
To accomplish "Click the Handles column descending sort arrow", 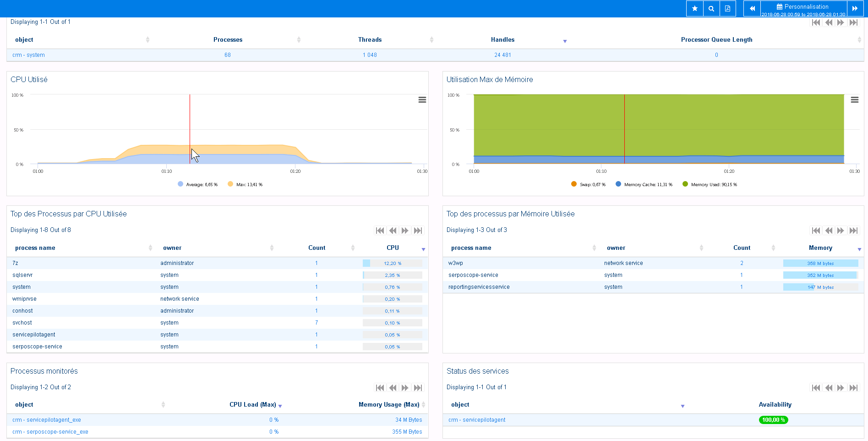I will coord(565,41).
